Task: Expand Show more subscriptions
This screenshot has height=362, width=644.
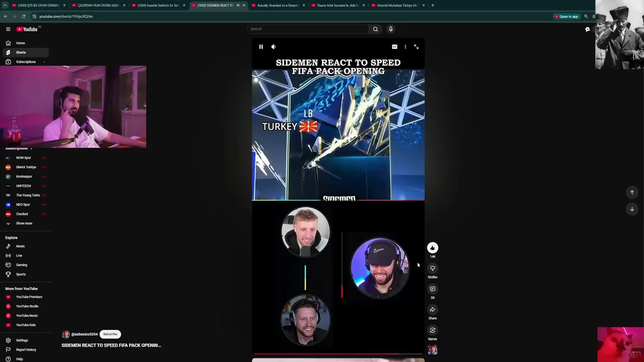Action: point(25,223)
